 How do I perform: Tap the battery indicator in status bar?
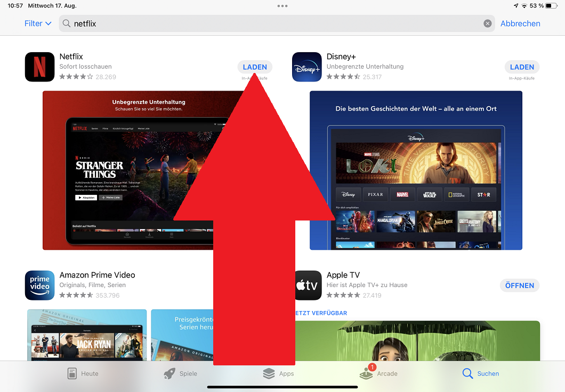551,6
